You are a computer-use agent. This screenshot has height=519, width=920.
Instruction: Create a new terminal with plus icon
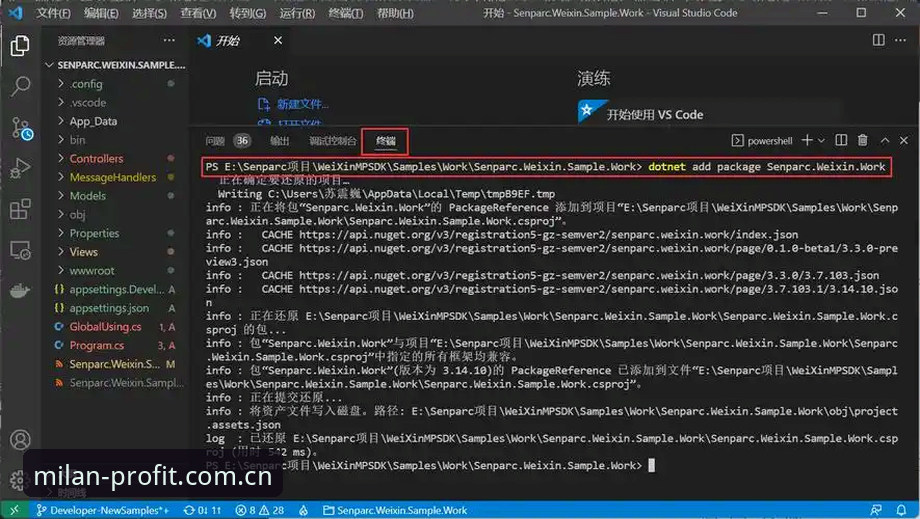[807, 140]
